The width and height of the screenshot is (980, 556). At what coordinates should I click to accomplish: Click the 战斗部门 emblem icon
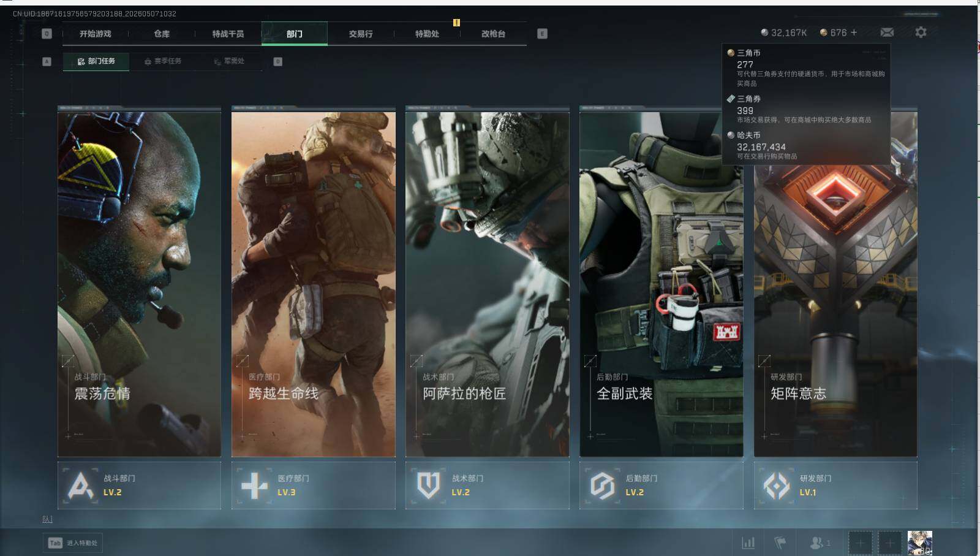click(81, 486)
